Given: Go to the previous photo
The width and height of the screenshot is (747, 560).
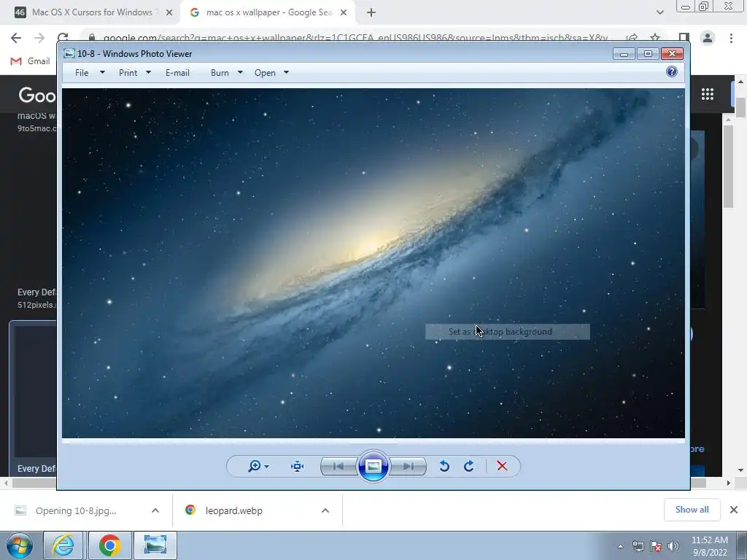Looking at the screenshot, I should pos(338,466).
